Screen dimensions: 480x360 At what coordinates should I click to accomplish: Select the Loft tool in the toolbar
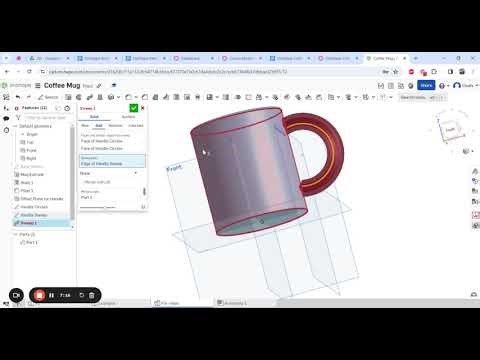[x=100, y=97]
